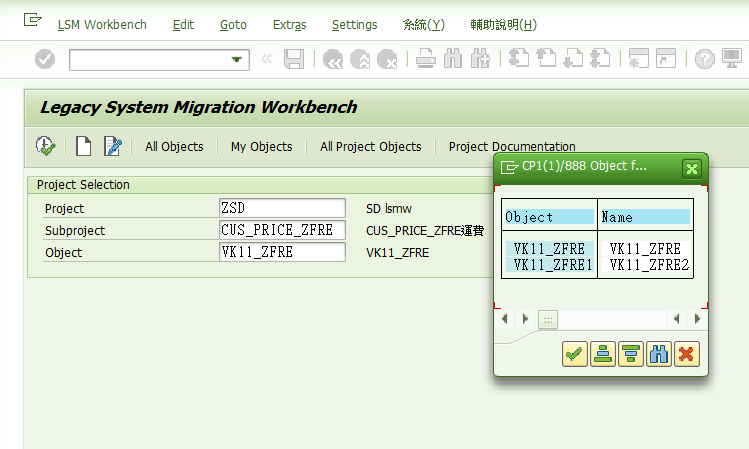Click the Object column header in popup
The height and width of the screenshot is (449, 749).
click(x=549, y=217)
